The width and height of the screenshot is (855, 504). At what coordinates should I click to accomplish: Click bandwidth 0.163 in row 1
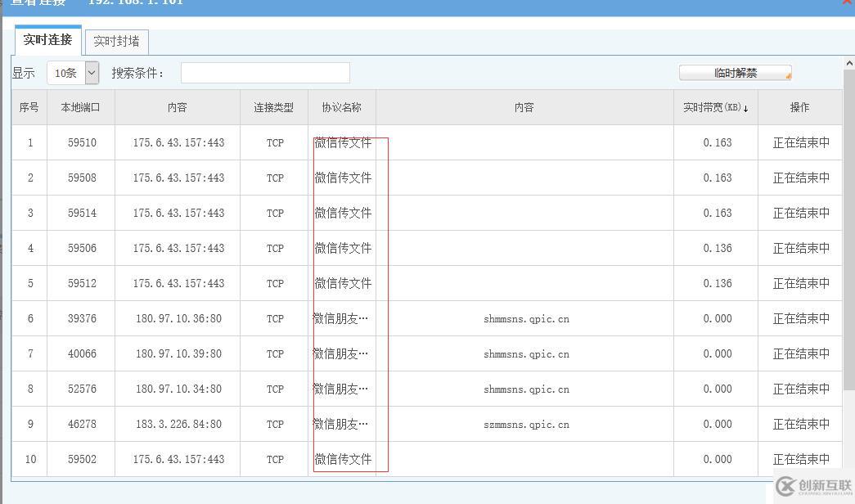click(x=718, y=143)
